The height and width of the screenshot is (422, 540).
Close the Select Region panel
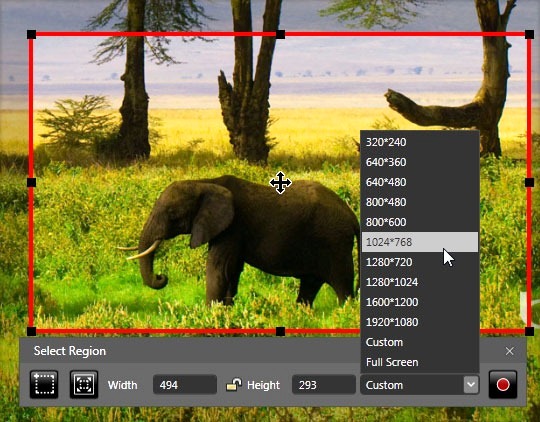click(510, 351)
